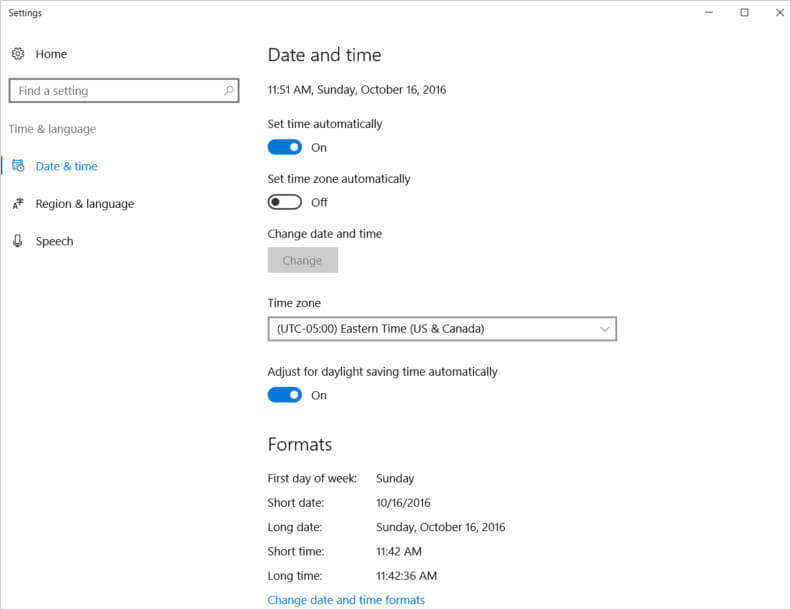This screenshot has height=610, width=791.
Task: Open Speech settings
Action: [54, 241]
